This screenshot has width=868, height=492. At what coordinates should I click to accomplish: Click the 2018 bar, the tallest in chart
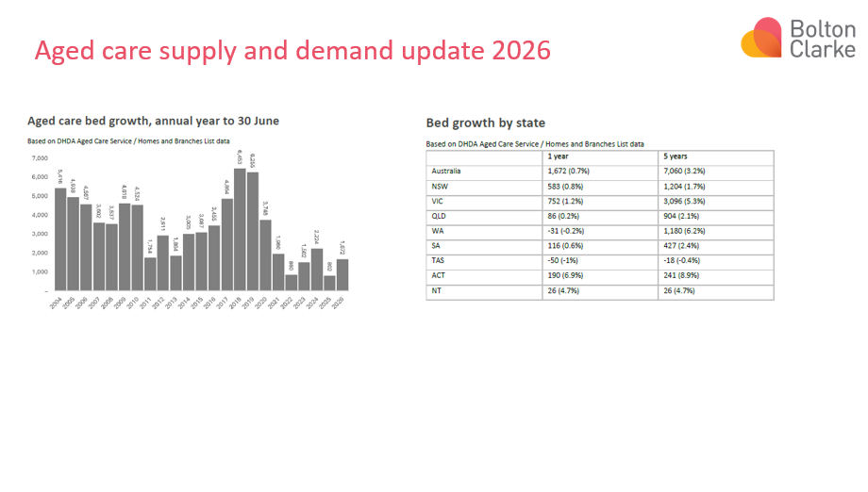coord(240,229)
